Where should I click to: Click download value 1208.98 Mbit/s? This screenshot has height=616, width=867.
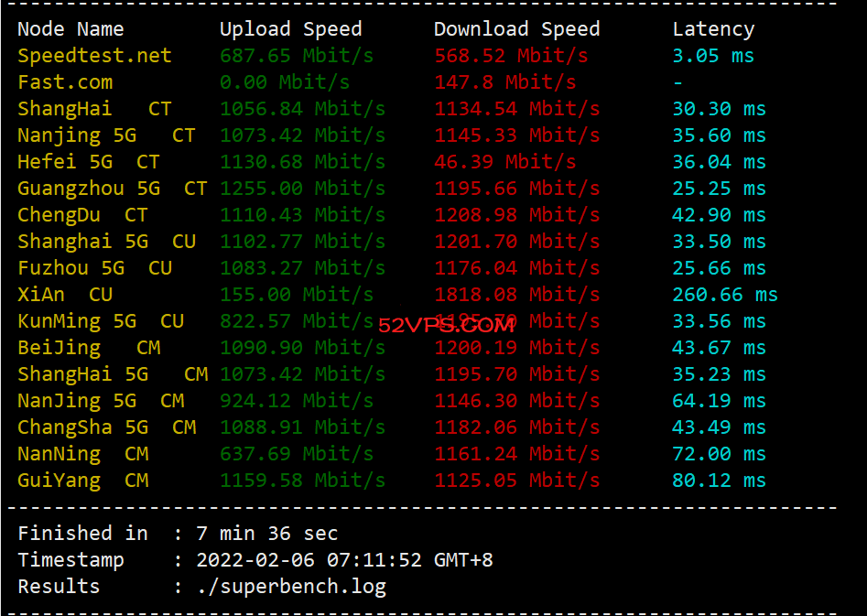pos(517,215)
